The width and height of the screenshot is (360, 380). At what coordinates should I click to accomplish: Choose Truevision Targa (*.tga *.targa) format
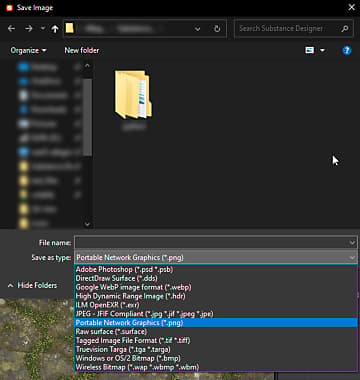(x=216, y=349)
